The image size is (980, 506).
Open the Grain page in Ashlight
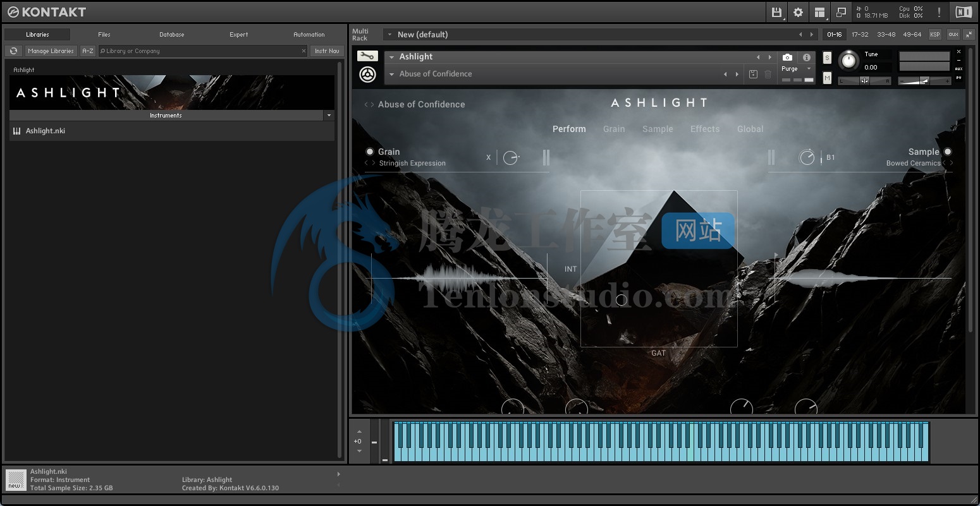point(614,129)
